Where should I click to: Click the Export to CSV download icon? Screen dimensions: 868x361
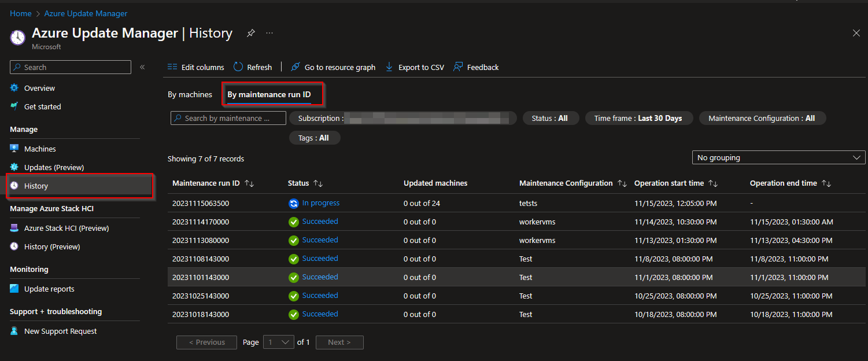click(389, 67)
